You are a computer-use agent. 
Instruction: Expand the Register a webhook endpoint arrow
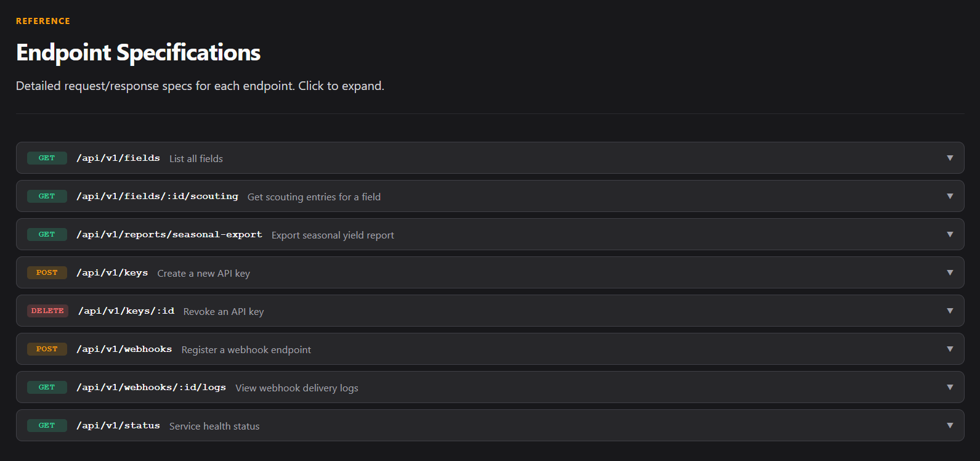pos(950,349)
